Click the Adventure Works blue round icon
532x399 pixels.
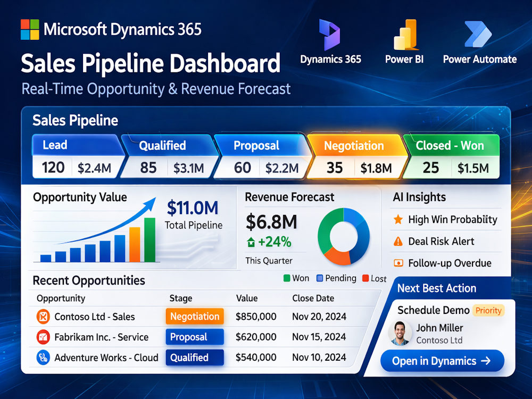pos(43,358)
